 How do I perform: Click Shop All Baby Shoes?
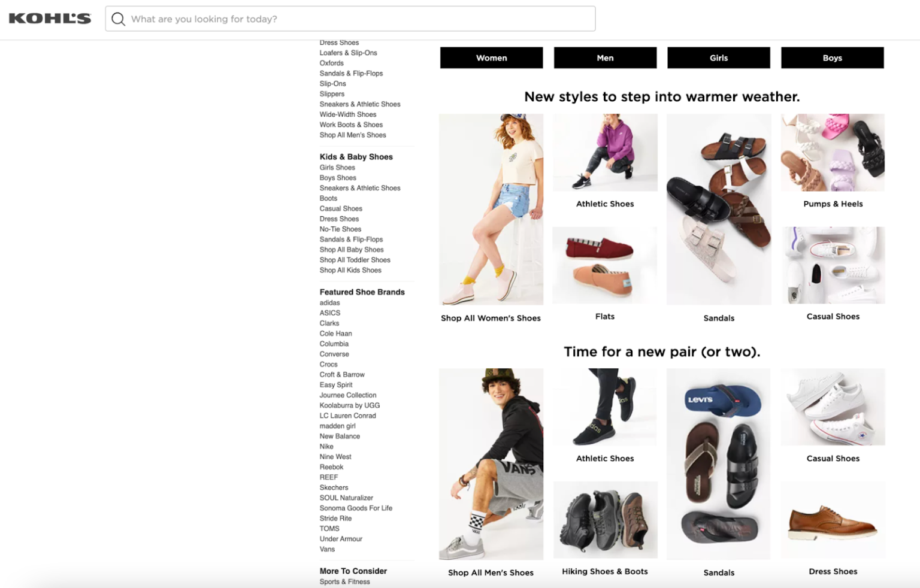coord(352,250)
